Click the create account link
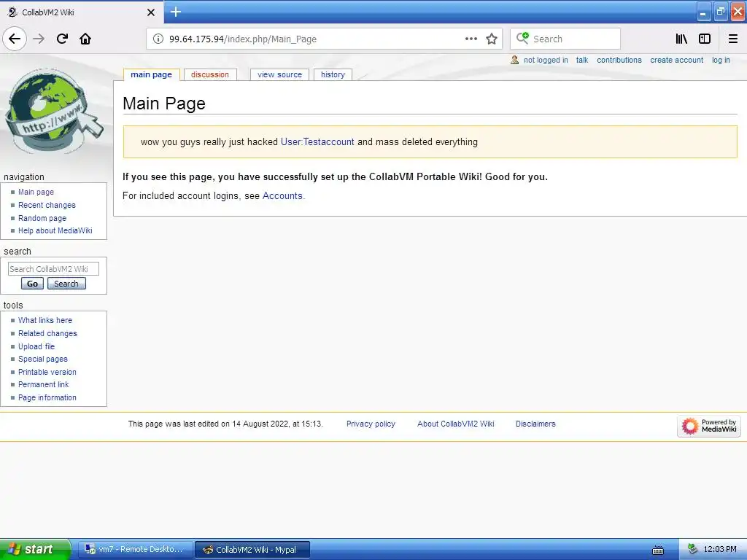747x560 pixels. [676, 60]
